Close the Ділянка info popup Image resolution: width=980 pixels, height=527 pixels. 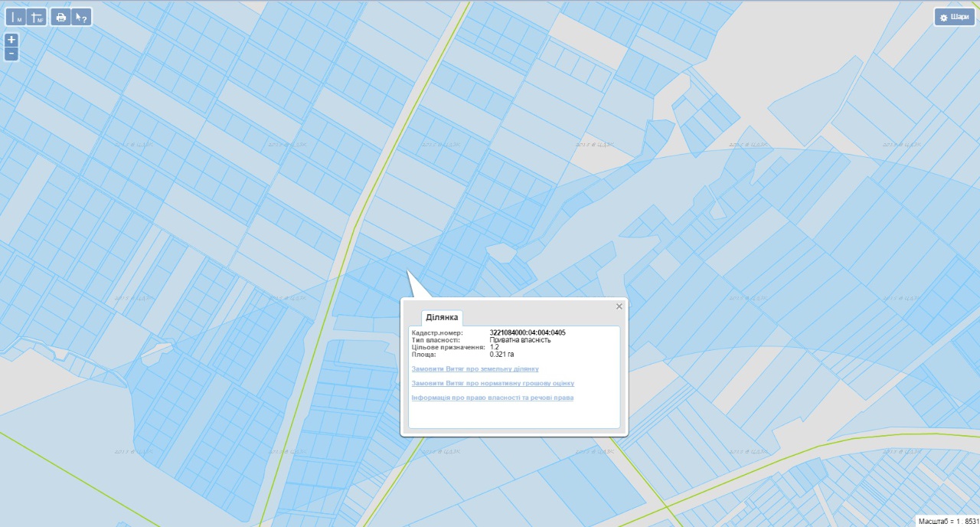click(619, 306)
